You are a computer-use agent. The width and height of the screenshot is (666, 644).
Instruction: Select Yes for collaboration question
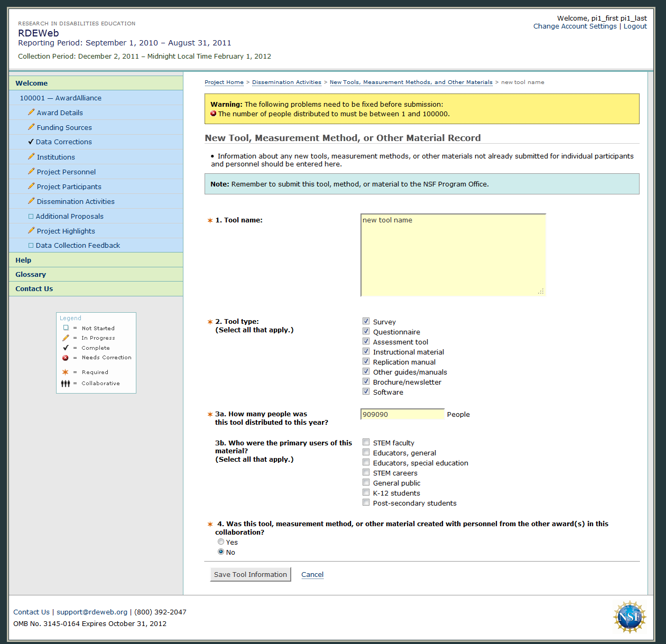coord(221,542)
